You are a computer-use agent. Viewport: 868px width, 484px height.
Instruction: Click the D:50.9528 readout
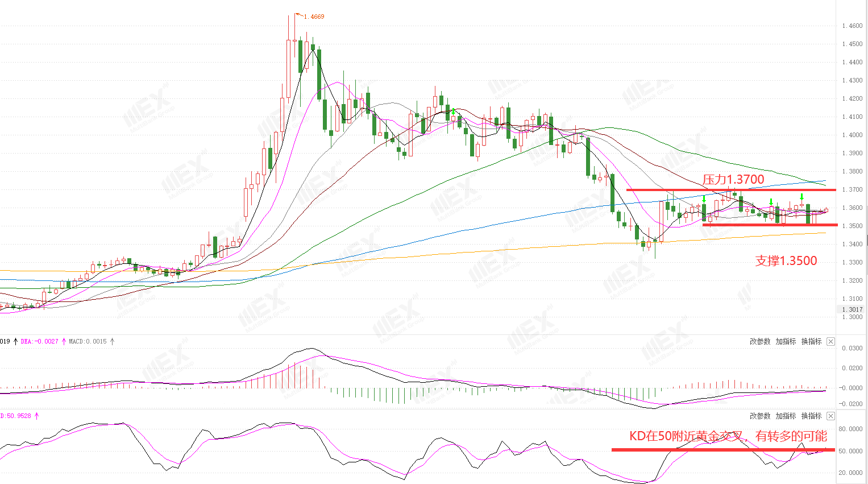[x=16, y=416]
